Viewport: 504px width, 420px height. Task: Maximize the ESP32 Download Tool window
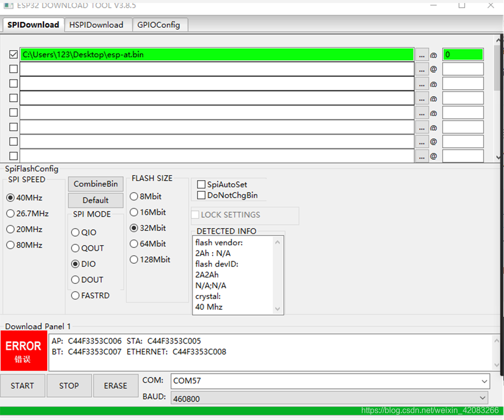pyautogui.click(x=462, y=5)
